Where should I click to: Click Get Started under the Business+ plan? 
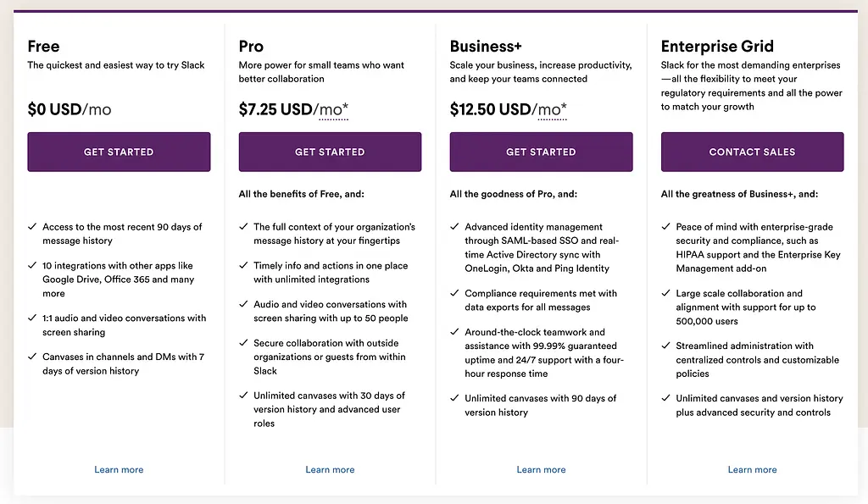(541, 152)
